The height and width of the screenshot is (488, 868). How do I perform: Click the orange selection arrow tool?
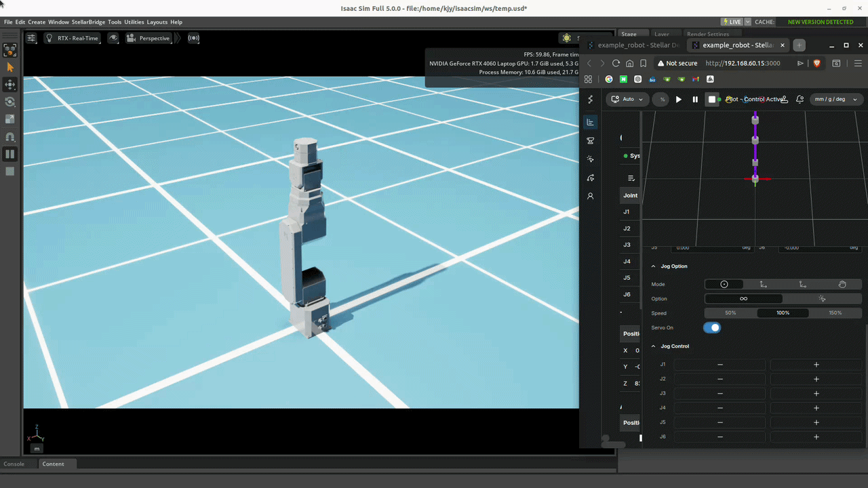(x=9, y=67)
